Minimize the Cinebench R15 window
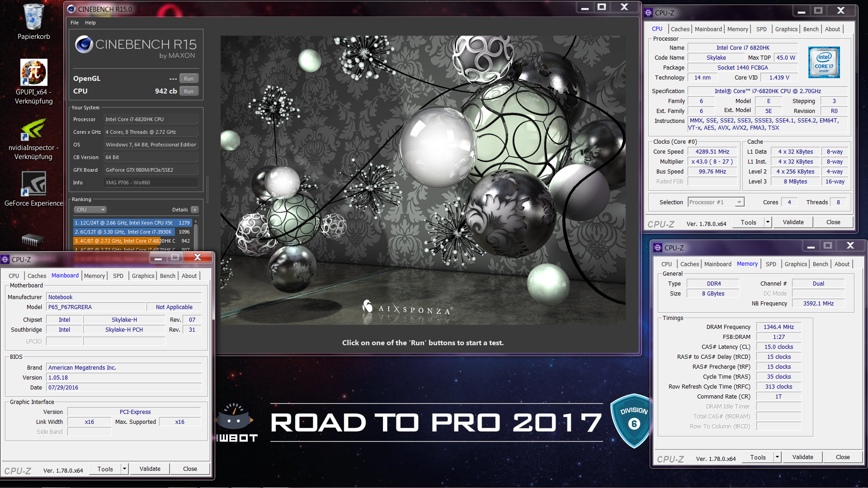This screenshot has width=868, height=488. click(x=585, y=7)
